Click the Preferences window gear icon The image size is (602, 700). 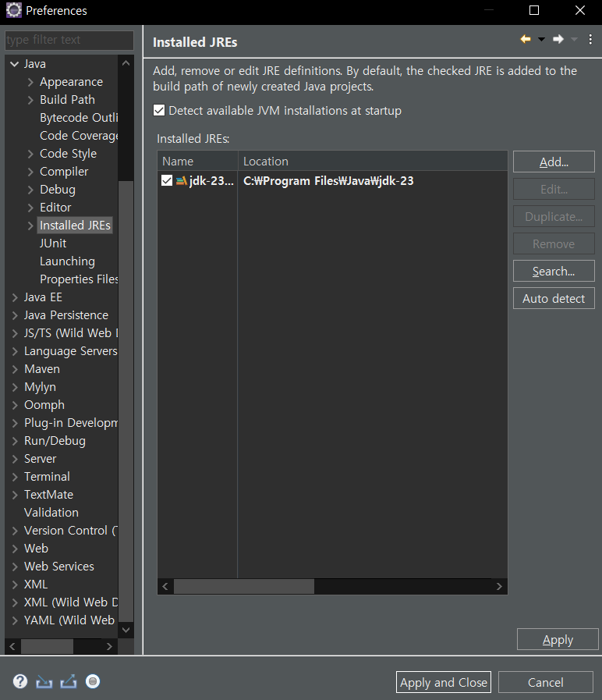click(x=13, y=10)
